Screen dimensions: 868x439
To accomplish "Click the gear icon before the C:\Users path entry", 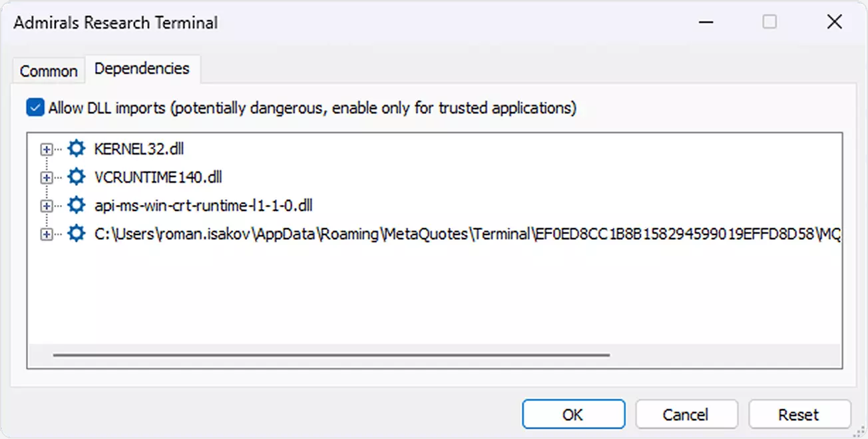I will point(77,234).
